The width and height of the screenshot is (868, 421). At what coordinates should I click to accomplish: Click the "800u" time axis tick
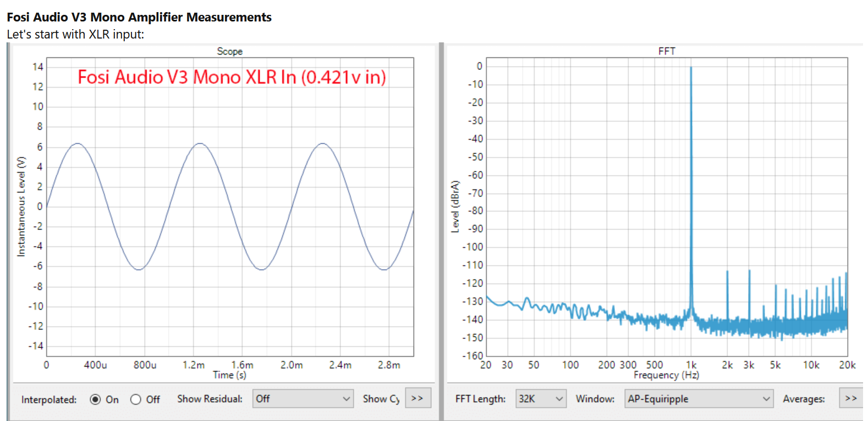tap(145, 365)
